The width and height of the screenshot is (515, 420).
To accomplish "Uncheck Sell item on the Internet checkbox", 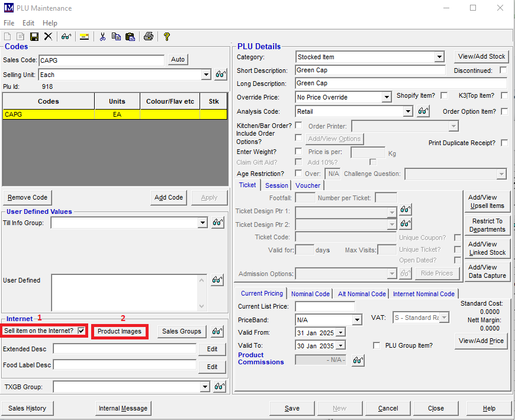I will click(x=81, y=331).
